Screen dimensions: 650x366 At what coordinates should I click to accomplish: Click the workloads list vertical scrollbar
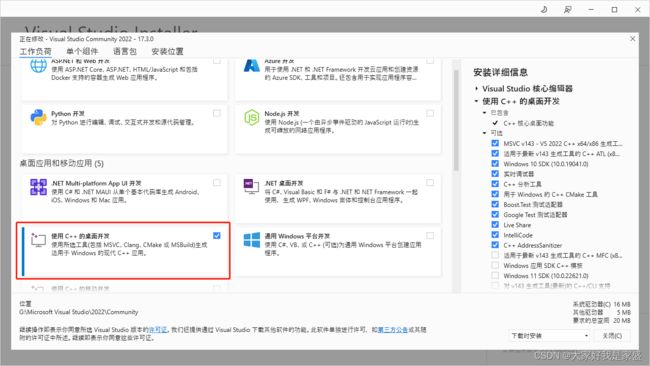[456, 120]
